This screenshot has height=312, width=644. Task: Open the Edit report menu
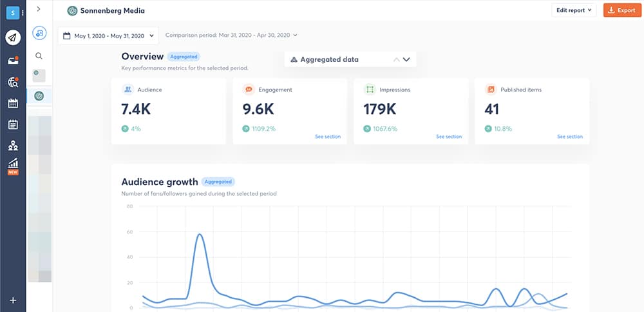coord(574,10)
